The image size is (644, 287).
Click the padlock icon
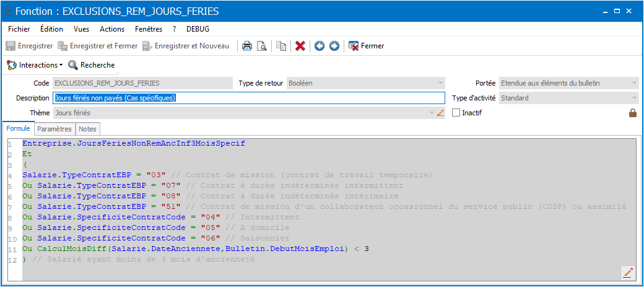point(633,113)
